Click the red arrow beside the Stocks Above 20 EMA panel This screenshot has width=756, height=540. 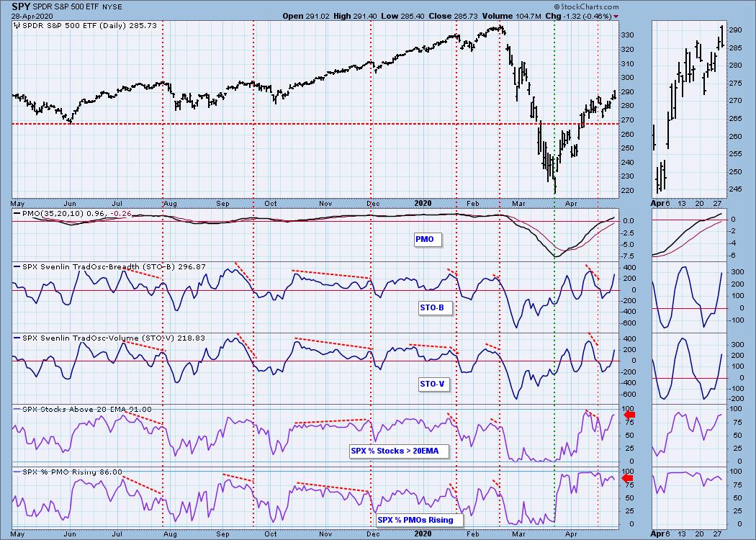coord(630,415)
